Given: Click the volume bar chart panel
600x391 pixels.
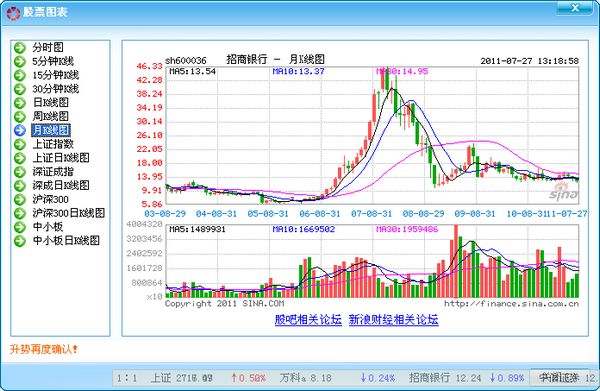Looking at the screenshot, I should coord(372,261).
